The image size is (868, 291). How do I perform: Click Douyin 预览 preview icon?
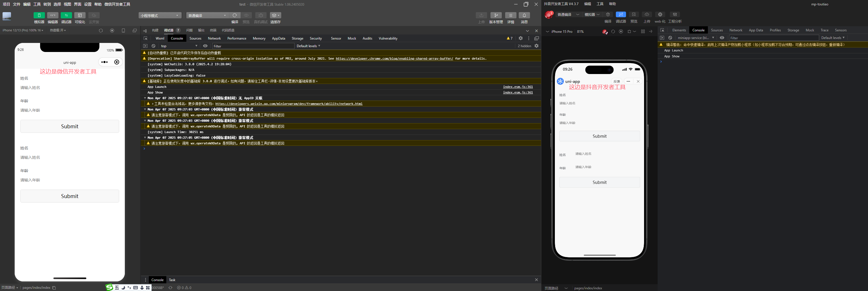pyautogui.click(x=634, y=14)
